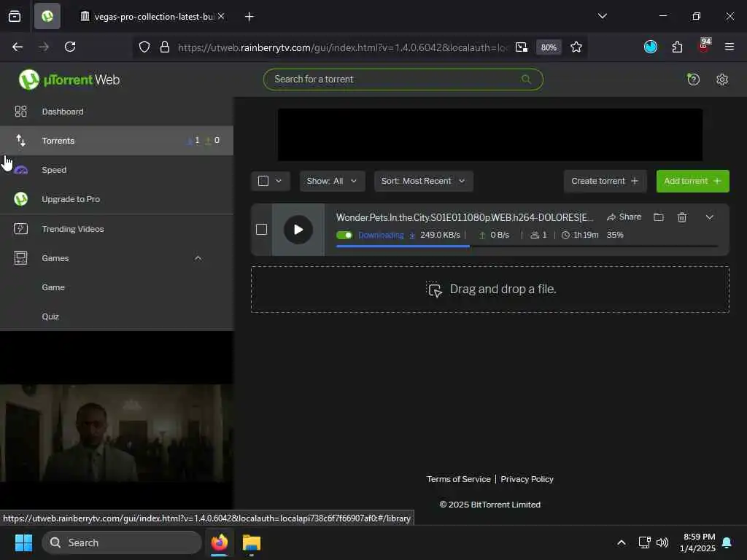747x560 pixels.
Task: Open the torrent's containing folder icon
Action: coord(659,217)
